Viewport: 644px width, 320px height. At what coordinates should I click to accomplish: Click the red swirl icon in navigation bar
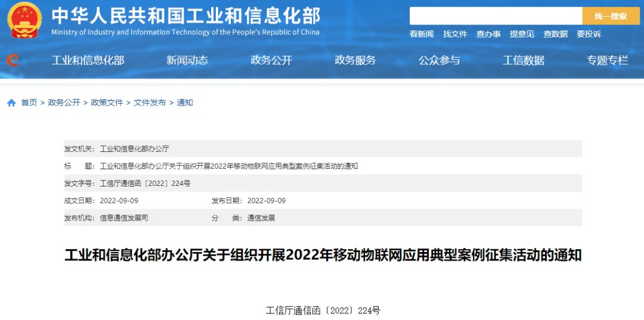(13, 60)
